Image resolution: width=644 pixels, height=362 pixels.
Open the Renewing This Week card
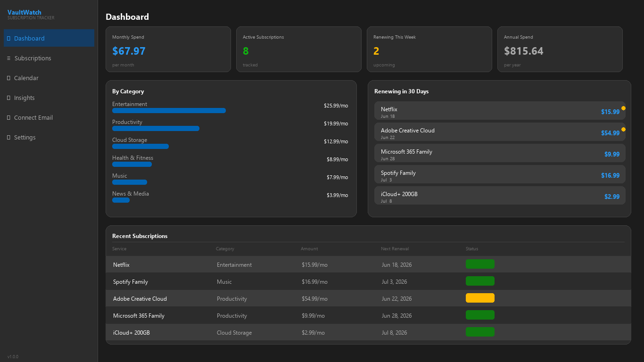pyautogui.click(x=429, y=49)
